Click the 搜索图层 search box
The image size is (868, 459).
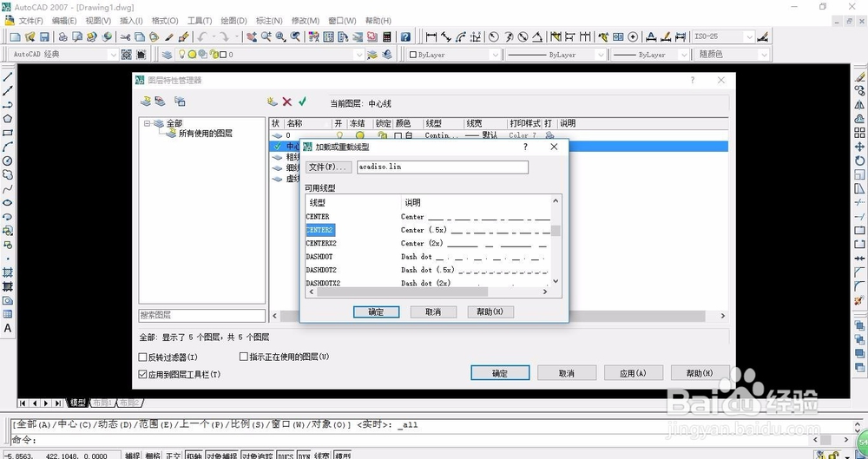point(202,315)
